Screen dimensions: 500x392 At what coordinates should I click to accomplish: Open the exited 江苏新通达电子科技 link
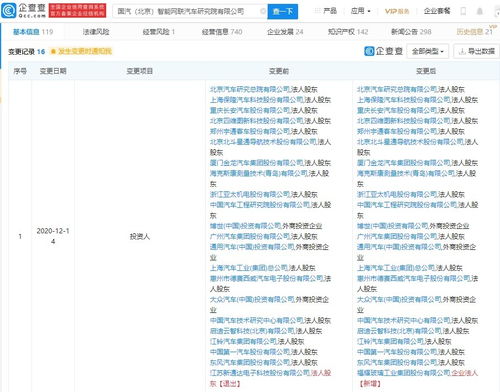[x=260, y=373]
